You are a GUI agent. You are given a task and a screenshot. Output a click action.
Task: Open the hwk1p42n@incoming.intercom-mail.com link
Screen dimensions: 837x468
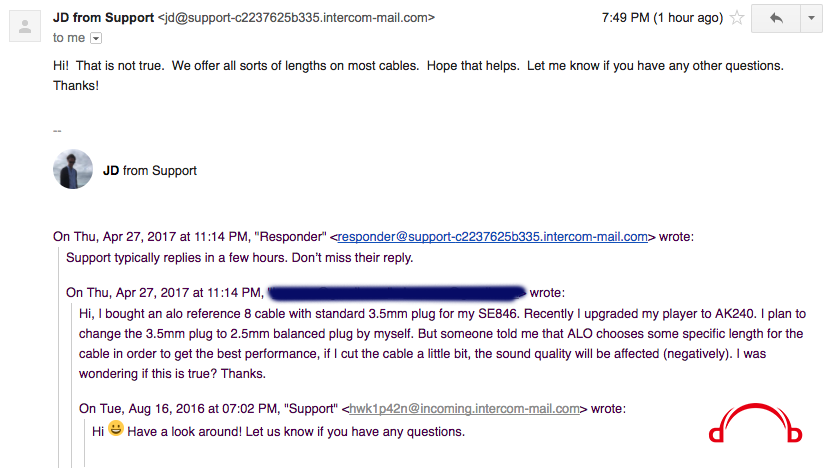pos(464,409)
